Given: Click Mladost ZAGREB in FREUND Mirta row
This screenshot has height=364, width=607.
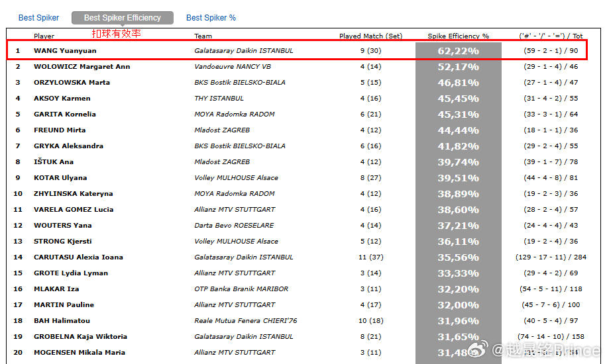Looking at the screenshot, I should point(222,130).
